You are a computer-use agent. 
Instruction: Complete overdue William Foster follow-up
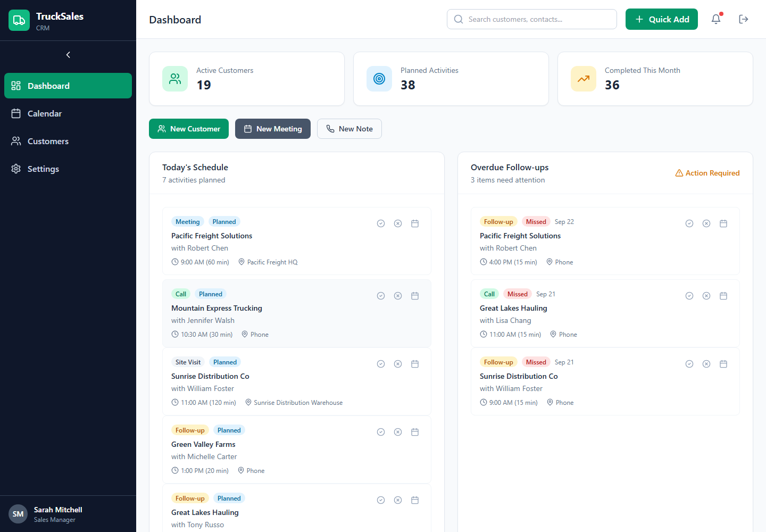click(x=689, y=364)
